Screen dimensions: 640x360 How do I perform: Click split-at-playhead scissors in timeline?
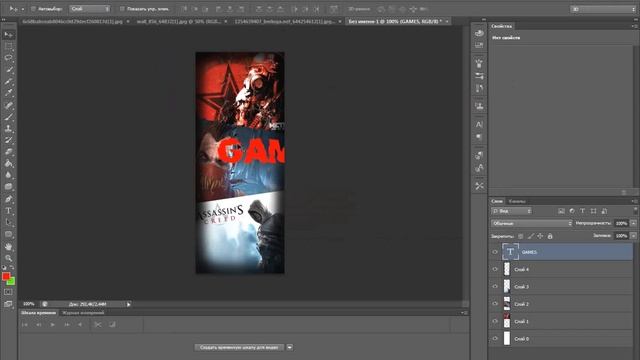pos(98,324)
